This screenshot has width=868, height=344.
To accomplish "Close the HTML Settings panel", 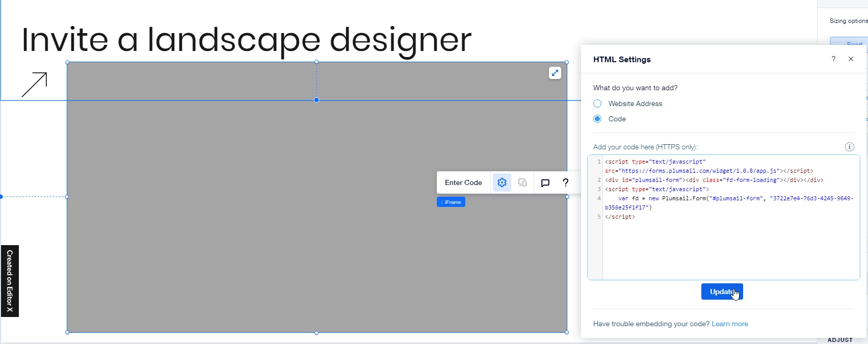I will (851, 59).
